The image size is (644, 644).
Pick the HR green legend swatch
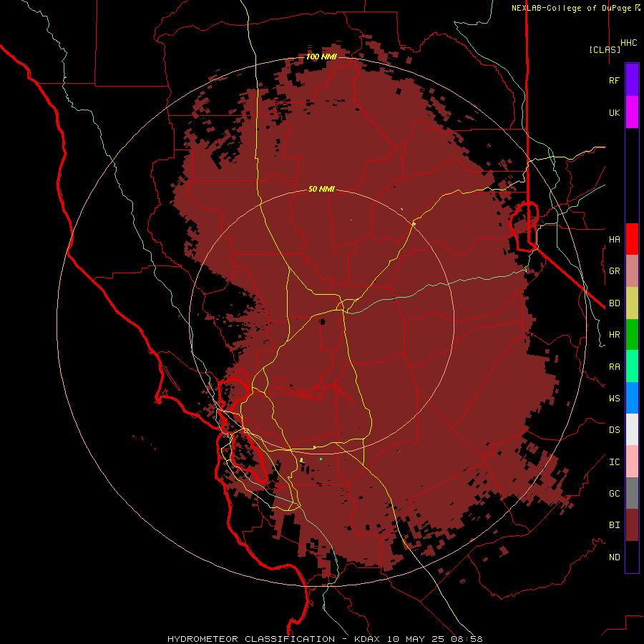point(632,335)
